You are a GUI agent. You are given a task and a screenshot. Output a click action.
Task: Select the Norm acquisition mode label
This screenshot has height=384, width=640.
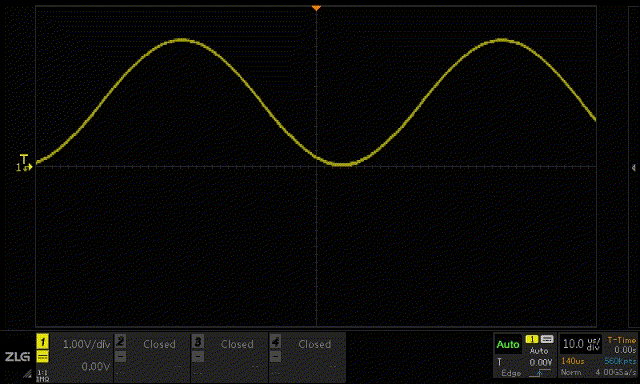coord(571,373)
